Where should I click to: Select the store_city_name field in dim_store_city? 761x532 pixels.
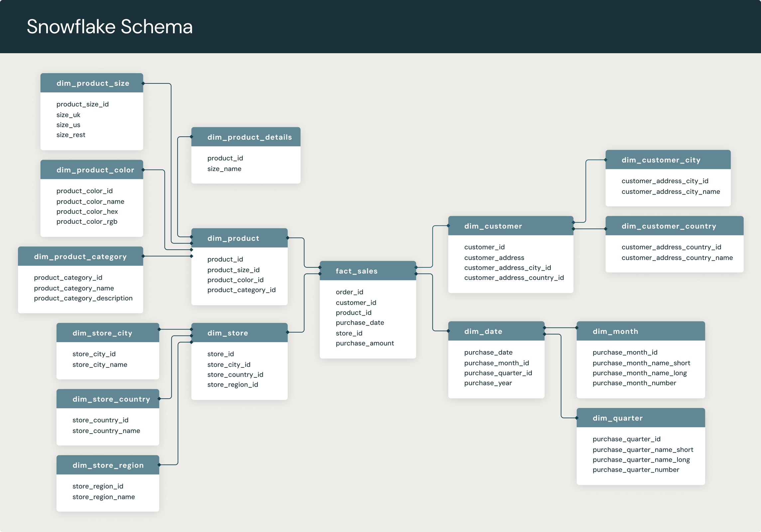coord(100,364)
